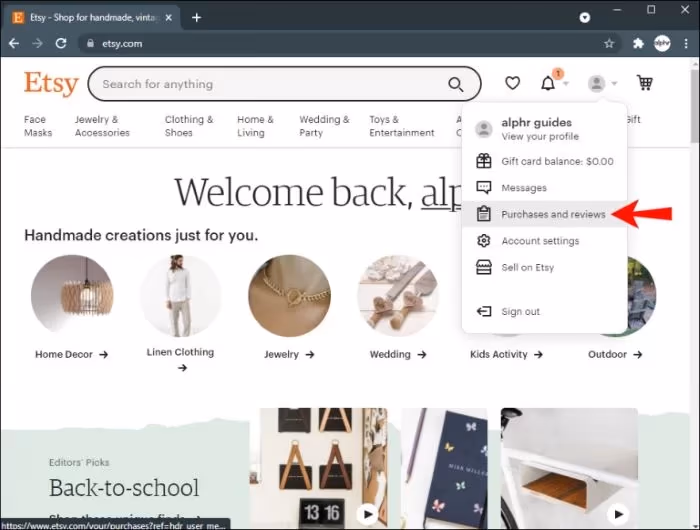Open a new browser tab
700x530 pixels.
pos(197,17)
